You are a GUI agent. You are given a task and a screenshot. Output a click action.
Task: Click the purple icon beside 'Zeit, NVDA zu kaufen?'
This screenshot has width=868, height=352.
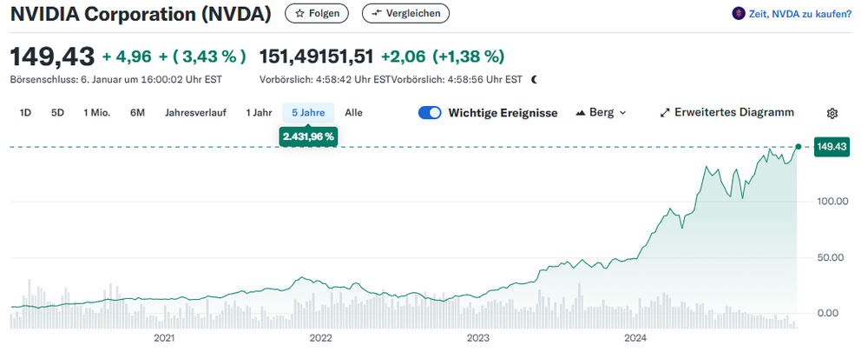tap(739, 13)
